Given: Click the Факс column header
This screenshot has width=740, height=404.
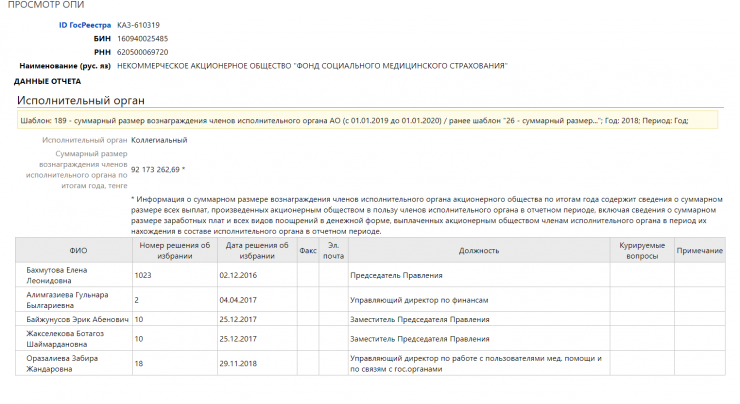Looking at the screenshot, I should [308, 250].
